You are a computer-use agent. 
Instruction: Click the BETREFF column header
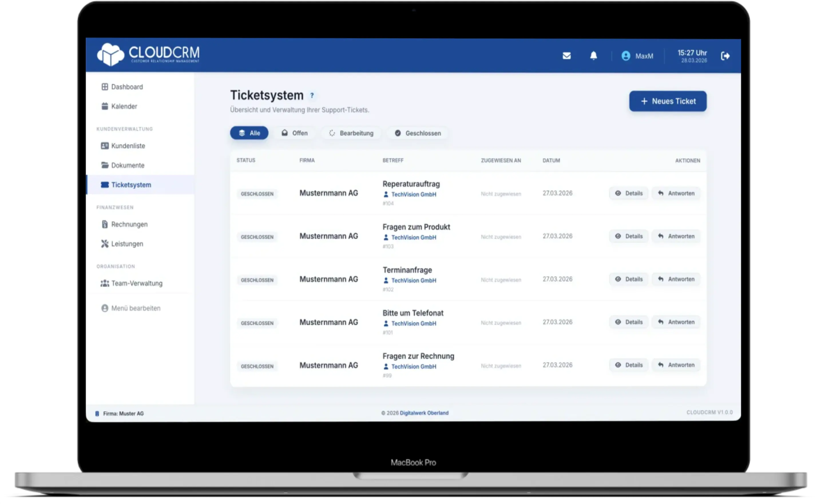click(x=393, y=160)
